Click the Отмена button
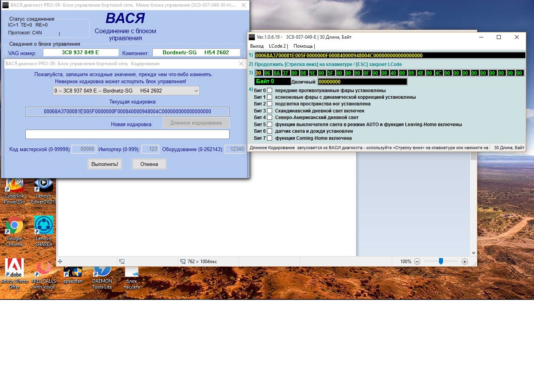Image resolution: width=534 pixels, height=392 pixels. (x=149, y=164)
